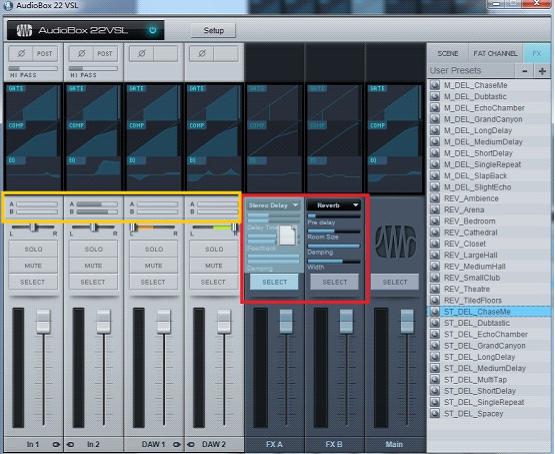
Task: Open DAW 2 COMP graph
Action: coord(213,139)
